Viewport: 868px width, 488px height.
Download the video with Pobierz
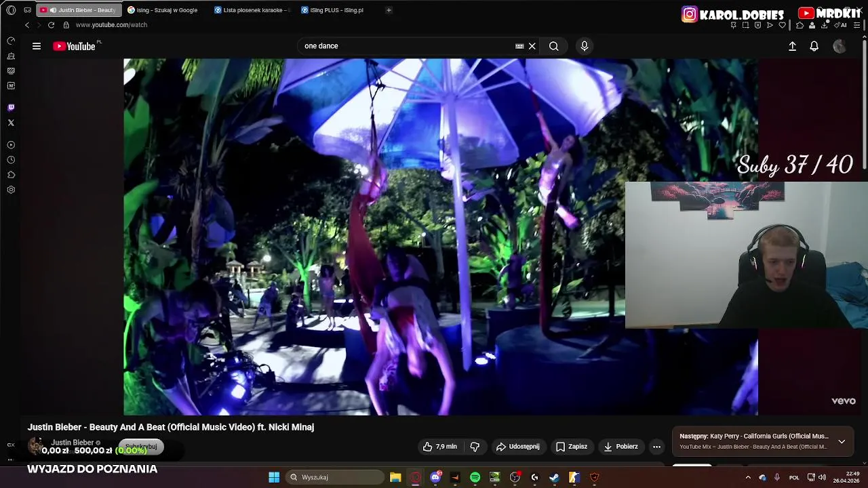coord(620,447)
